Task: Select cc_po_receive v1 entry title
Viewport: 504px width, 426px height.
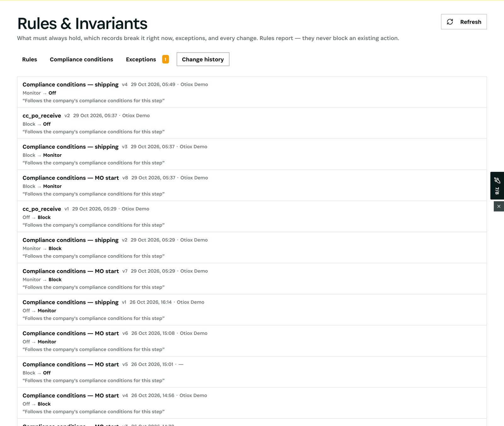Action: (42, 209)
